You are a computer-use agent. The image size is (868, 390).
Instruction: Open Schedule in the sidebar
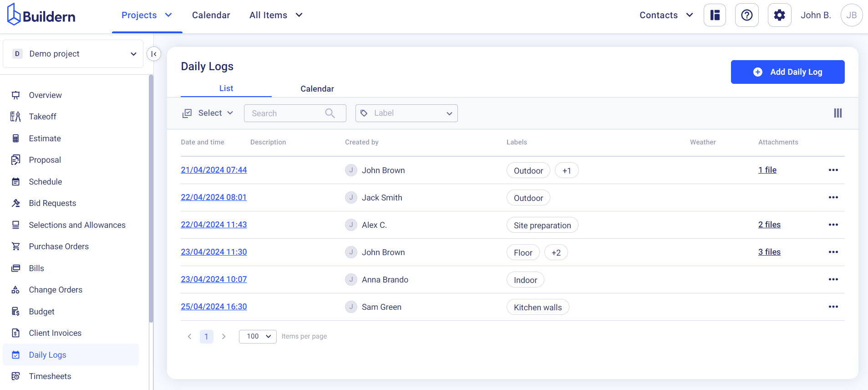tap(46, 182)
